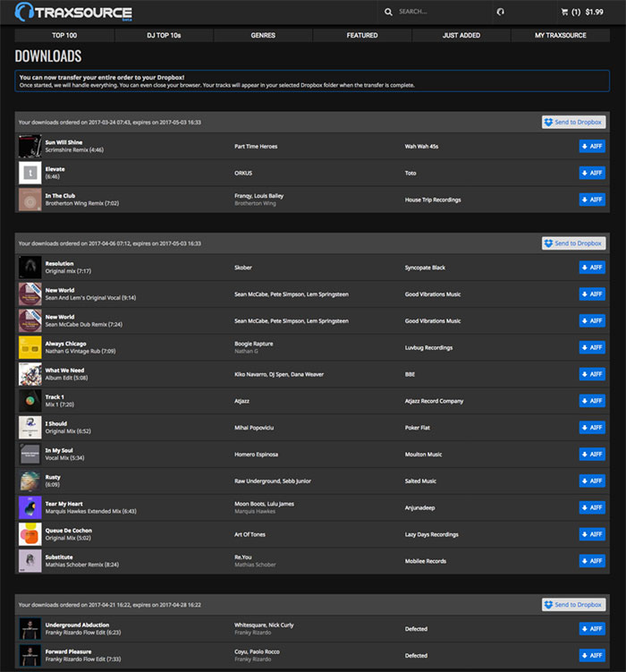The width and height of the screenshot is (626, 672).
Task: Open the headphones player icon
Action: (500, 13)
